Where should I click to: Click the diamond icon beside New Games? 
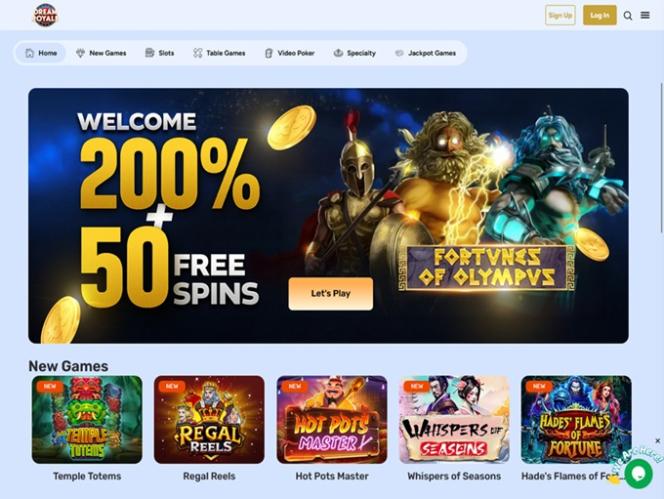(x=80, y=53)
